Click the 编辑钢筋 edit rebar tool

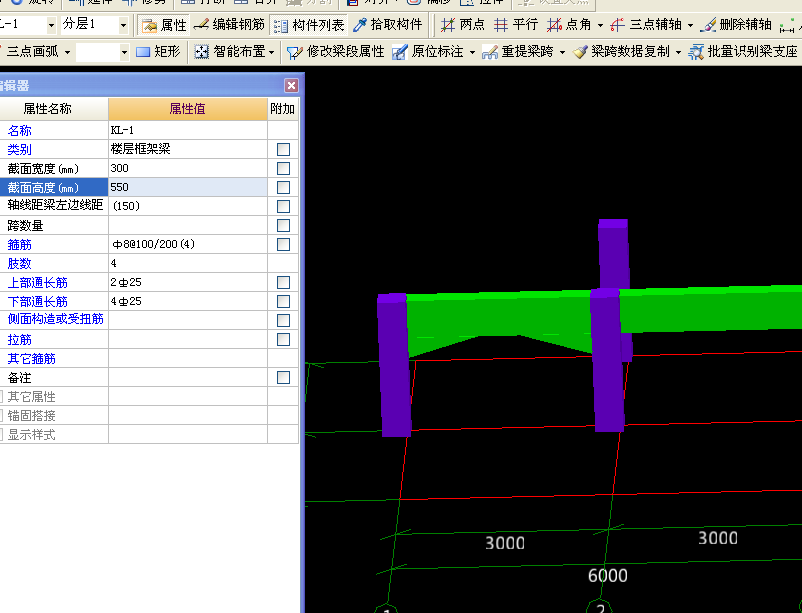[230, 25]
